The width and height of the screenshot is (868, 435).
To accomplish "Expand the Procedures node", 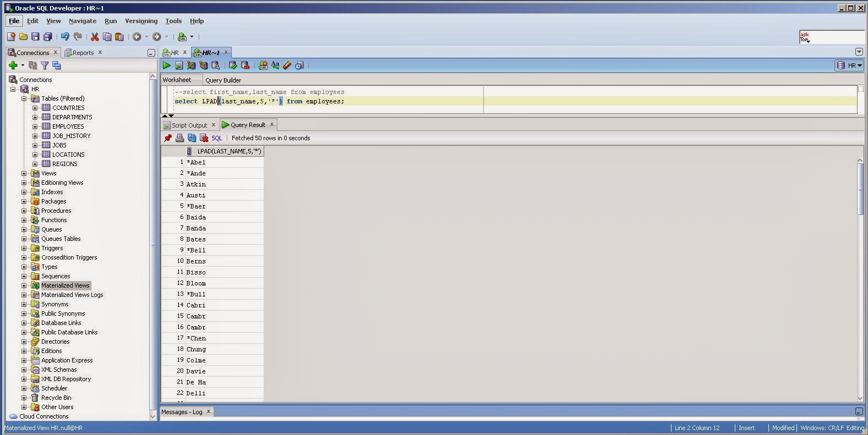I will coord(24,211).
